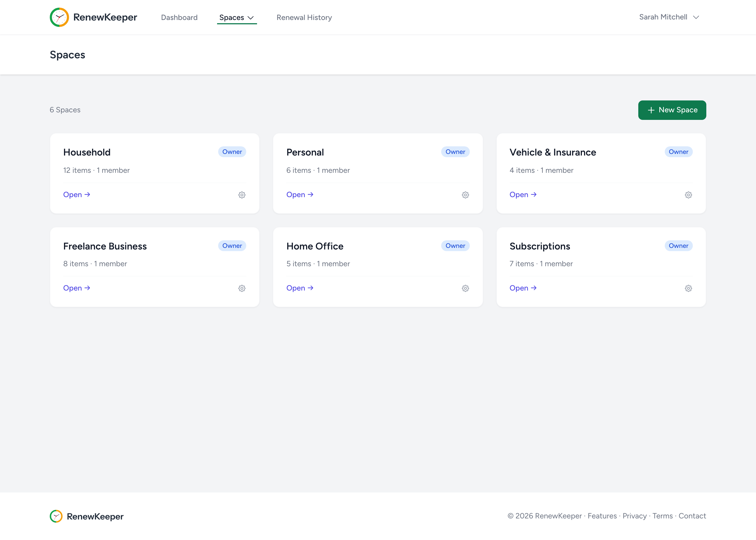Click '7 items · 1 member' text
The image size is (756, 540).
541,264
